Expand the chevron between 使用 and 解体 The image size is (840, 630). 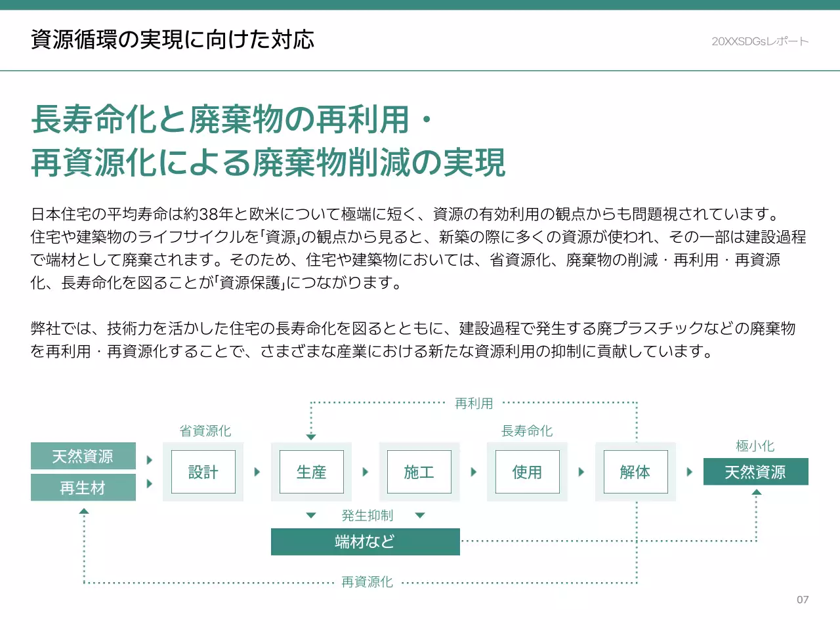tap(581, 472)
